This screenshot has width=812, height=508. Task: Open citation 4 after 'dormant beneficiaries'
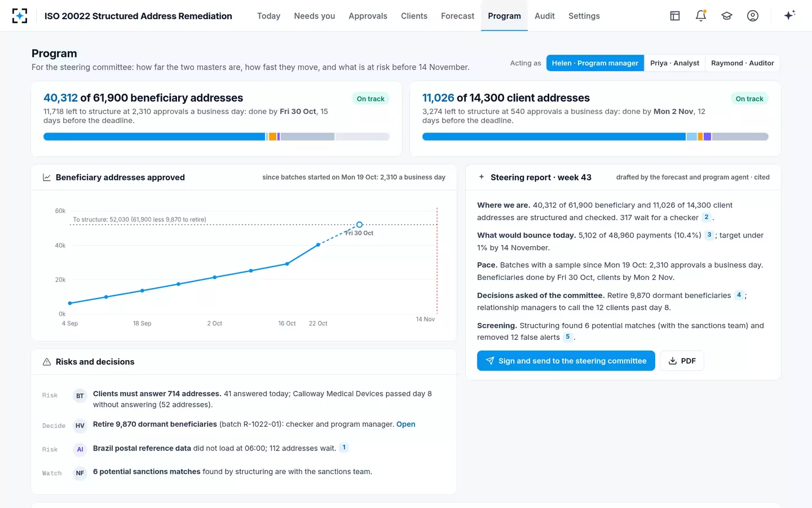(739, 295)
